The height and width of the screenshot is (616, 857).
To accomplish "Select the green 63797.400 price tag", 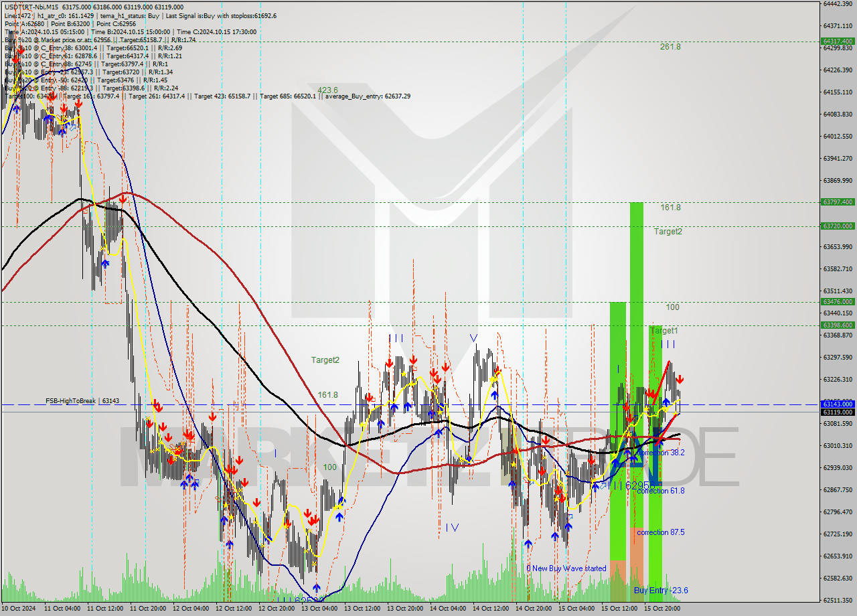I will (837, 202).
